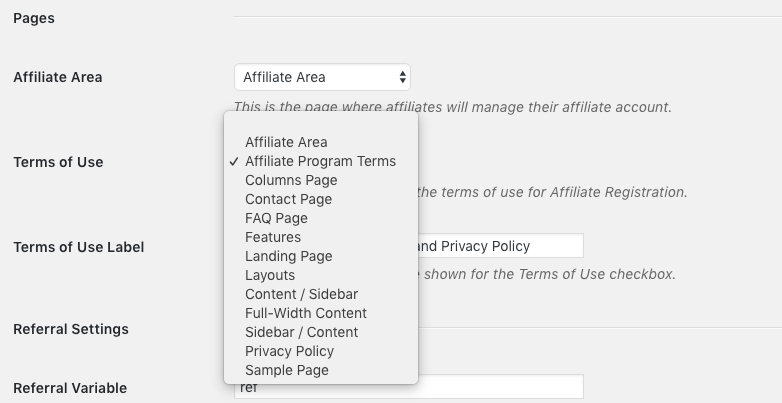Select Sample Page in the list
The image size is (782, 403).
(287, 370)
